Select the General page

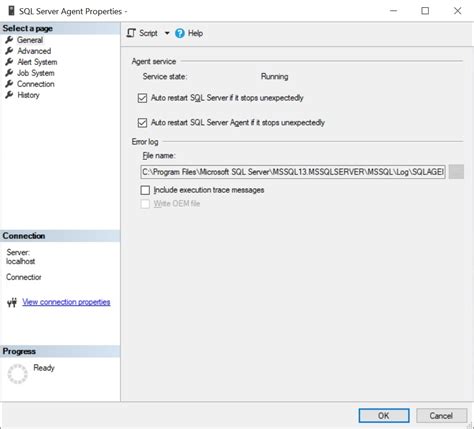(30, 40)
